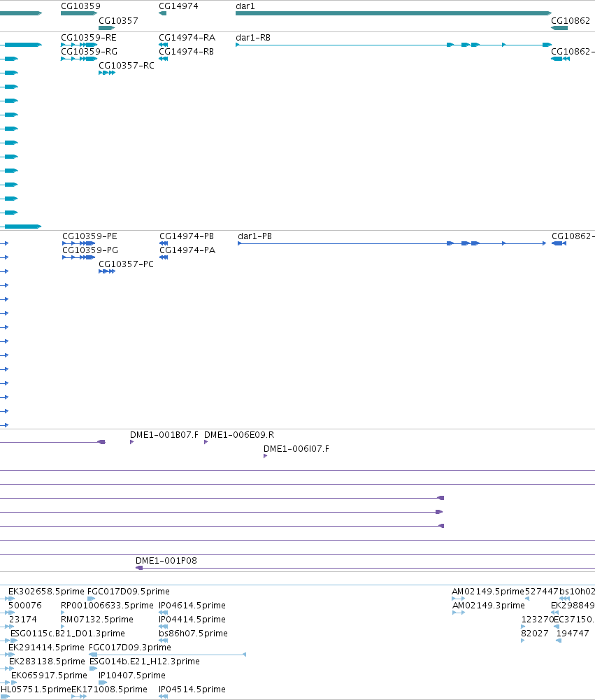
Task: Click protein CG10359-PE label
Action: point(89,236)
